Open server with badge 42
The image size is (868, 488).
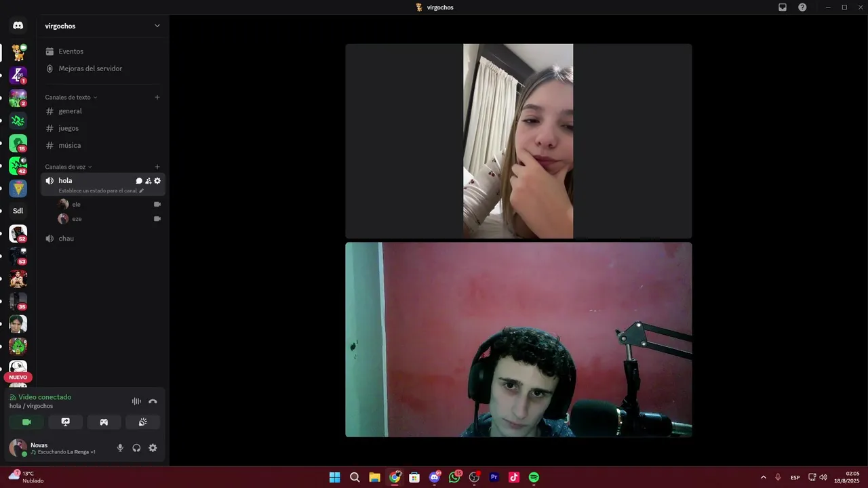(18, 165)
